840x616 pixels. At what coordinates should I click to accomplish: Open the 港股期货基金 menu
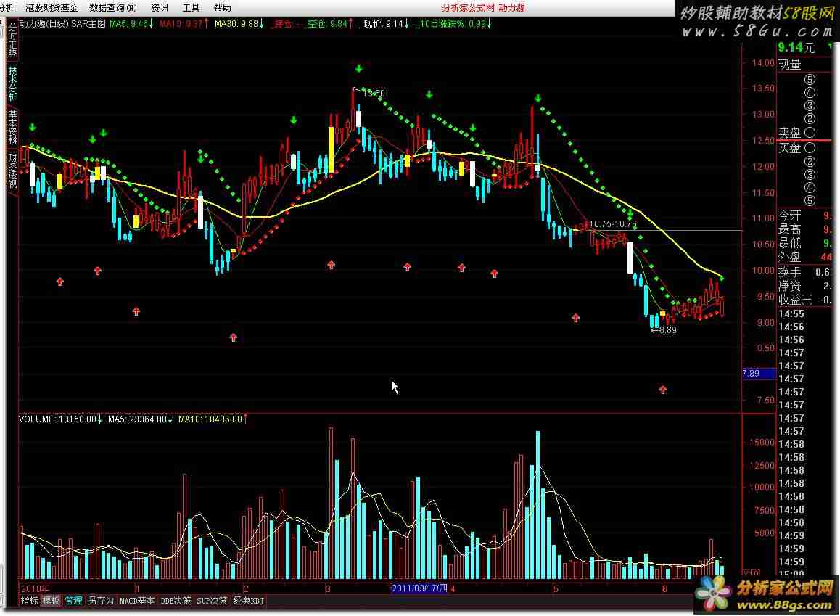coord(52,7)
